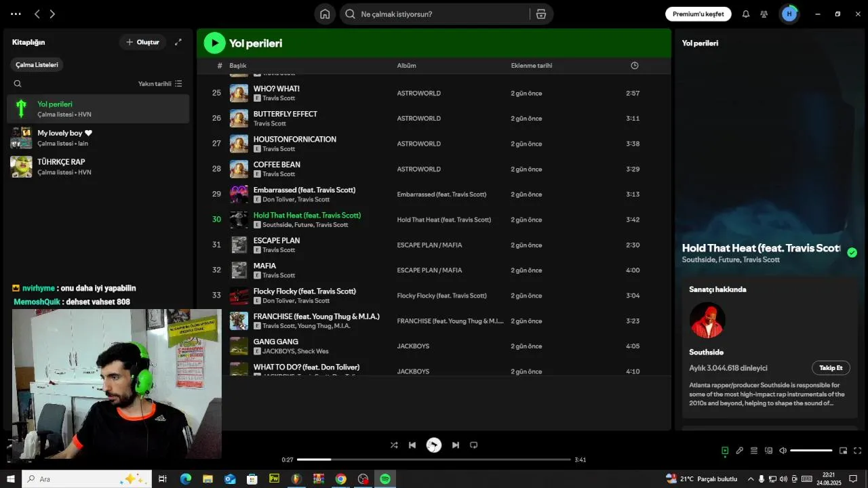Open the play queue icon
This screenshot has height=488, width=868.
click(x=754, y=451)
